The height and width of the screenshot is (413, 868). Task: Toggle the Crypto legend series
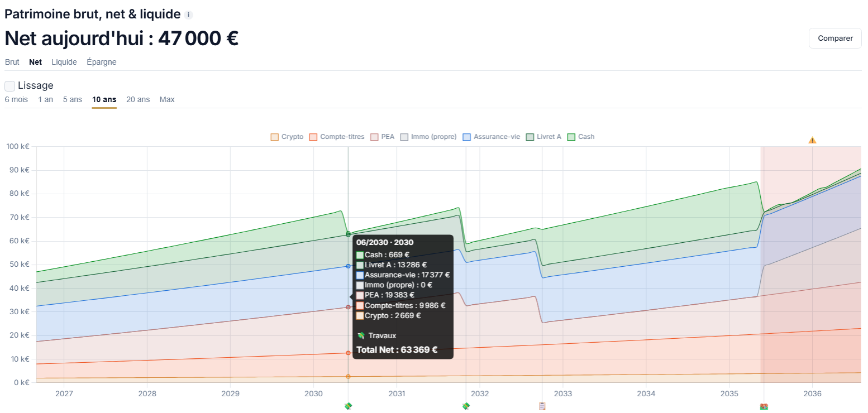coord(287,137)
